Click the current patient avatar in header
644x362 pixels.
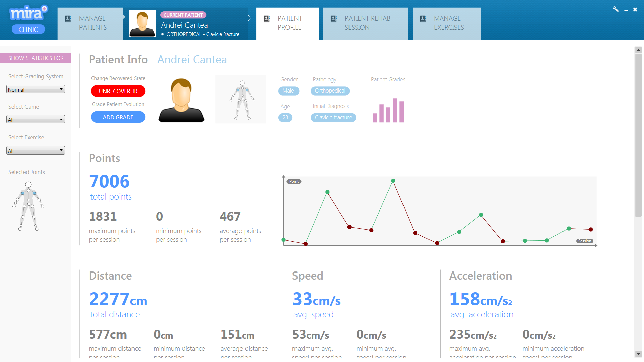click(142, 23)
